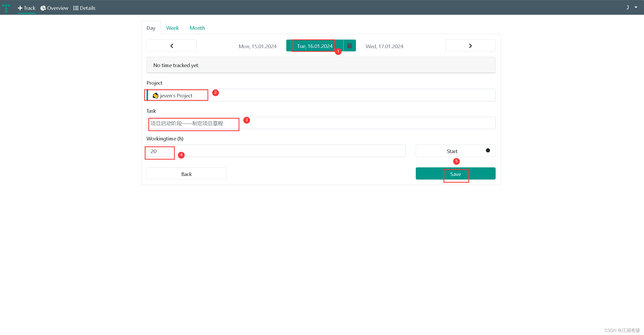
Task: Click the Details icon in the header
Action: coord(76,8)
